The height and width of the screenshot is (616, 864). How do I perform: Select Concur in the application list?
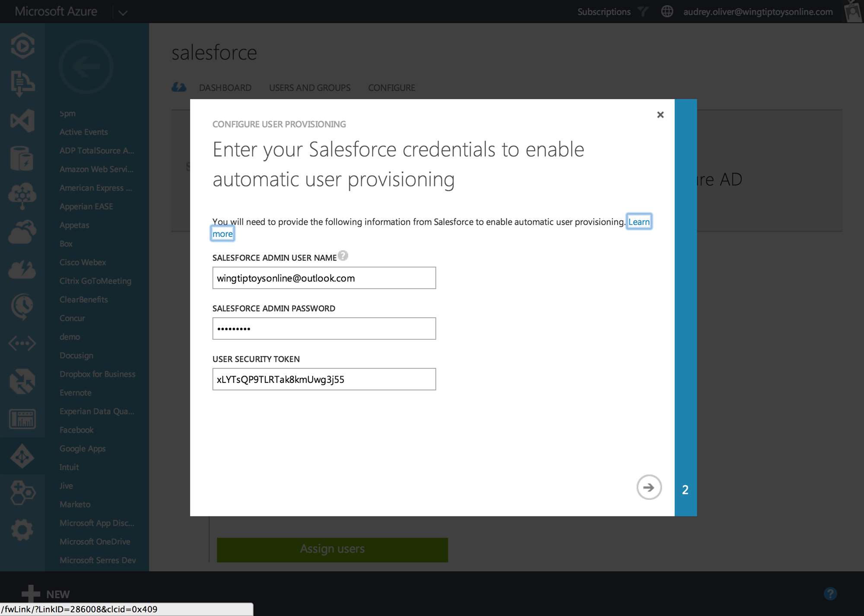(72, 318)
